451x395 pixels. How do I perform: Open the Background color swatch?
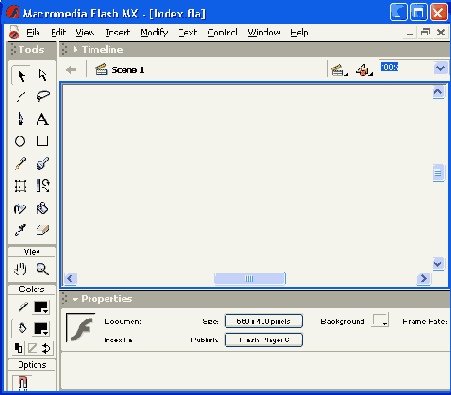(x=380, y=321)
